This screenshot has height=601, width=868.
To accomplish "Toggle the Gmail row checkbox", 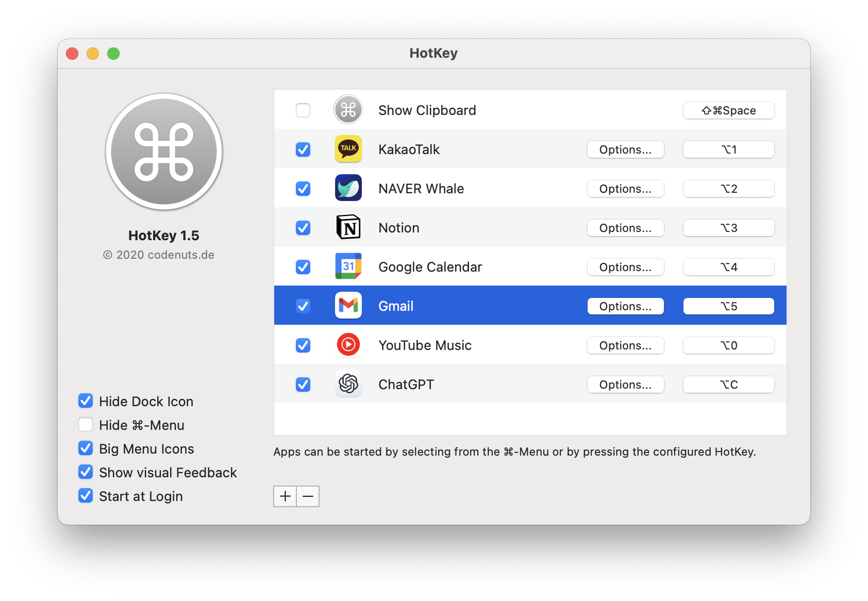I will 303,306.
